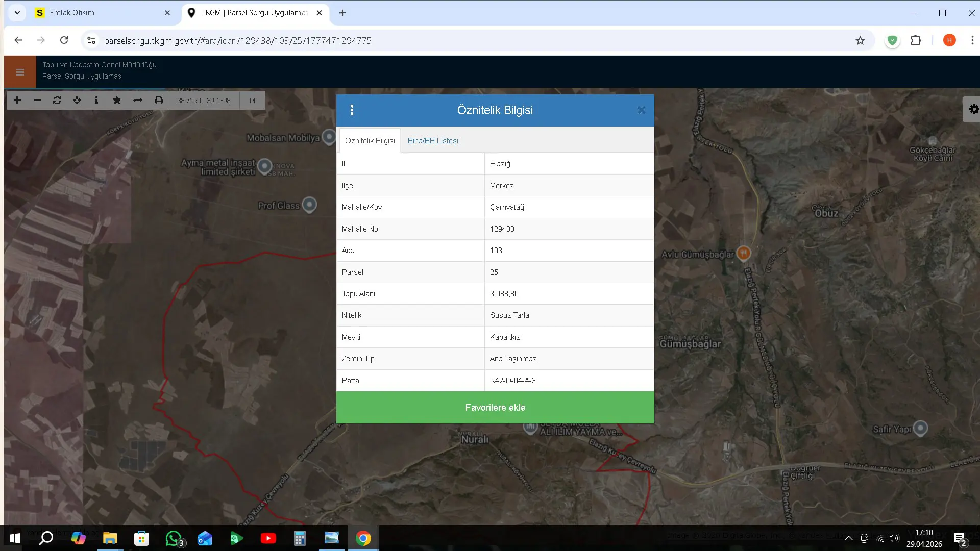This screenshot has height=551, width=980.
Task: Switch to Bina/BB Listesi tab
Action: [433, 141]
